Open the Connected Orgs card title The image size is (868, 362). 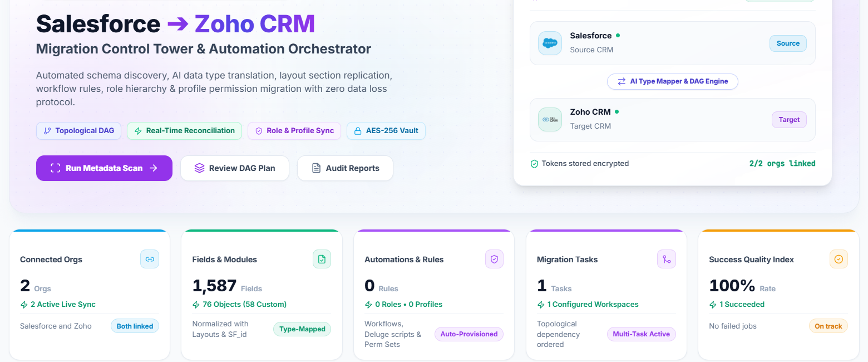pos(51,260)
